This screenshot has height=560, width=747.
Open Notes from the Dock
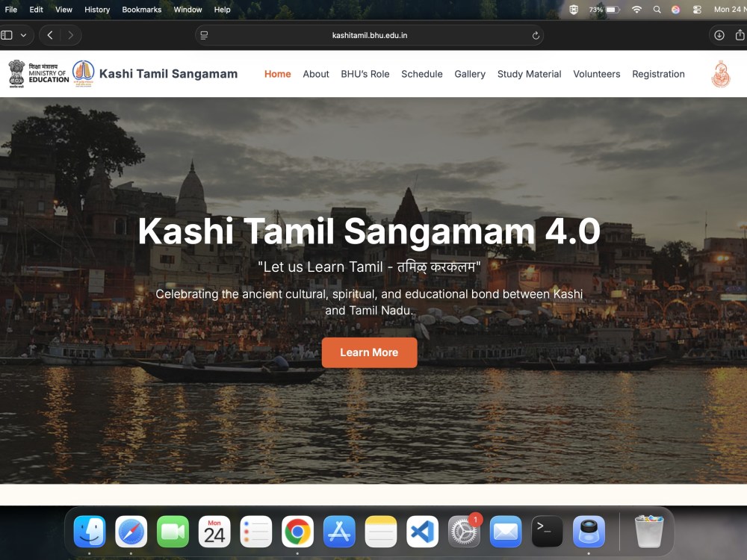[381, 532]
